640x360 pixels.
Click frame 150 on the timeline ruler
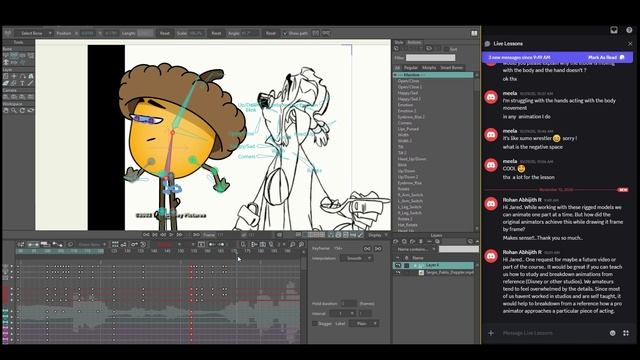coord(180,251)
